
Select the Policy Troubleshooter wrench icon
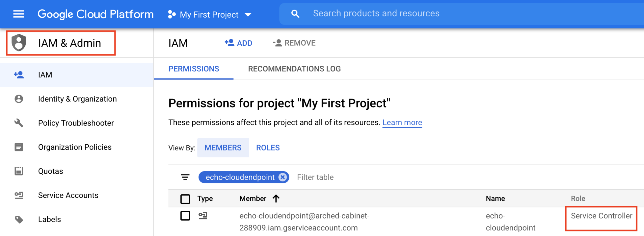click(x=19, y=123)
